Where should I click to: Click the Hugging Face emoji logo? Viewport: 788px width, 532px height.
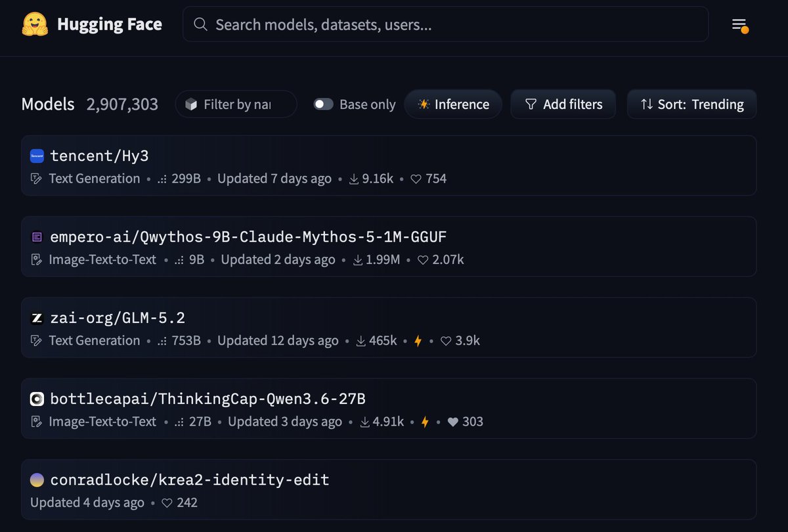click(35, 24)
